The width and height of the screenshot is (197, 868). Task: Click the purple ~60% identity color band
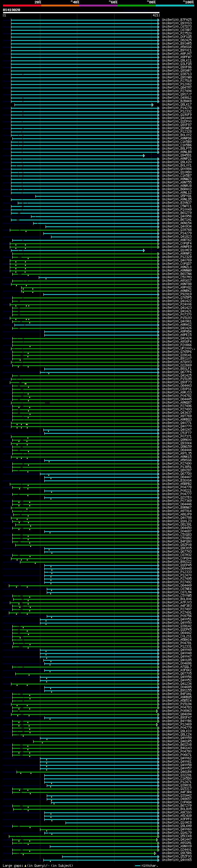coord(99,6)
